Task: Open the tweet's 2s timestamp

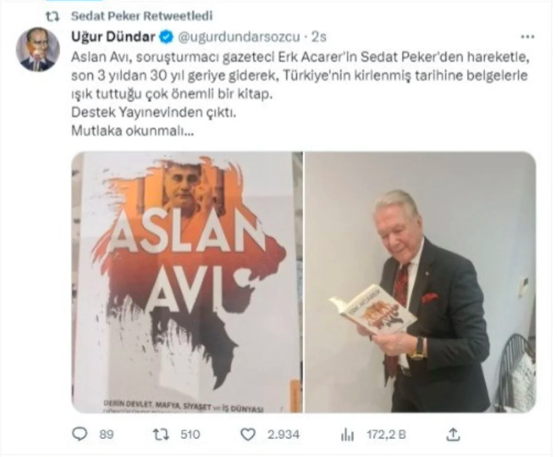Action: click(319, 37)
